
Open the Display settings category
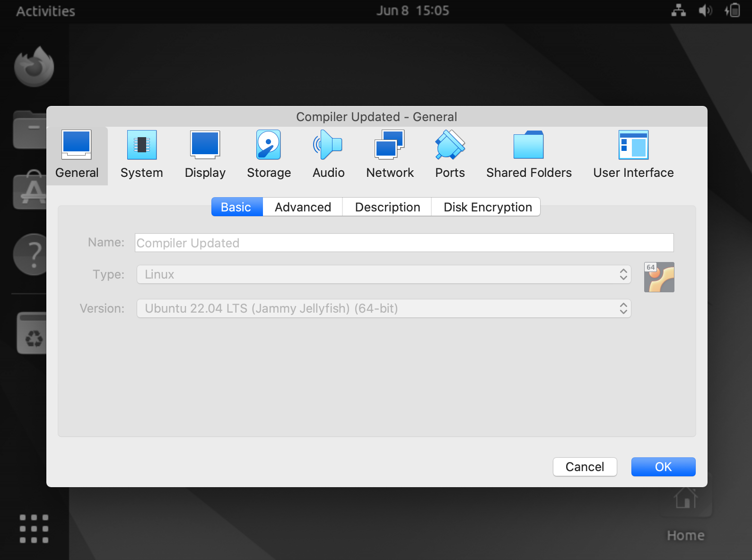[205, 156]
